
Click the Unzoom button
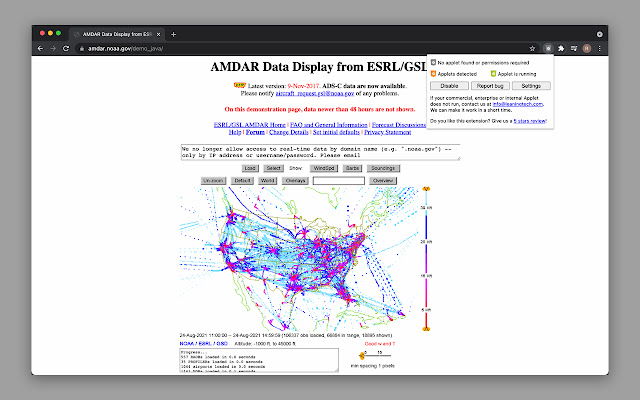[213, 181]
